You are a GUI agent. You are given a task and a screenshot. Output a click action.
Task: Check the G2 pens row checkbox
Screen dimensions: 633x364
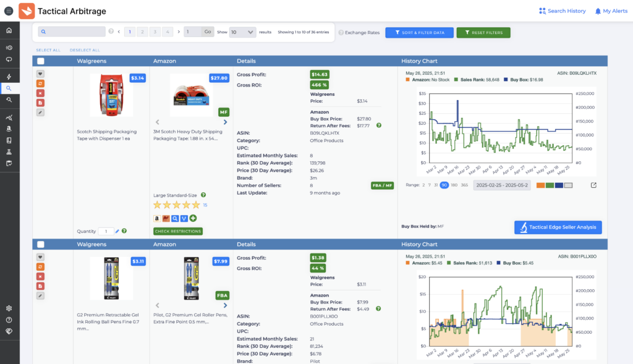41,245
